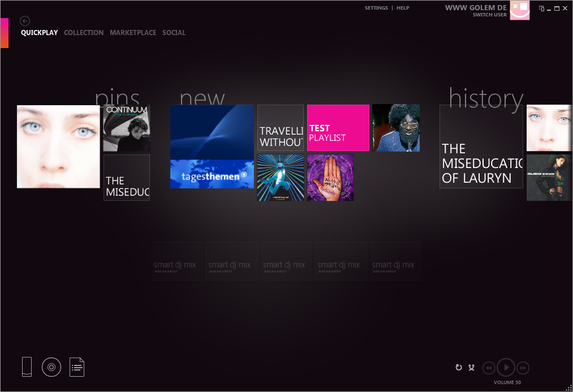This screenshot has width=573, height=392.
Task: Click the back navigation arrow
Action: pos(24,21)
